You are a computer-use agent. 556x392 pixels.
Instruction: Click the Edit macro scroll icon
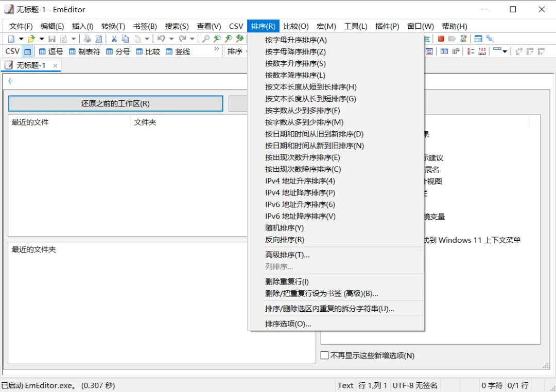click(x=463, y=39)
